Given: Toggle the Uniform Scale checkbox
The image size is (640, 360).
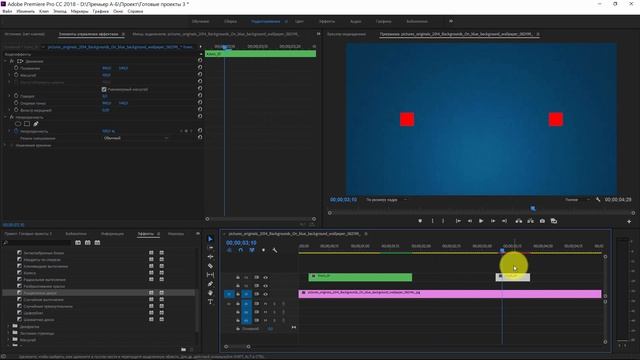Looking at the screenshot, I should tap(104, 89).
